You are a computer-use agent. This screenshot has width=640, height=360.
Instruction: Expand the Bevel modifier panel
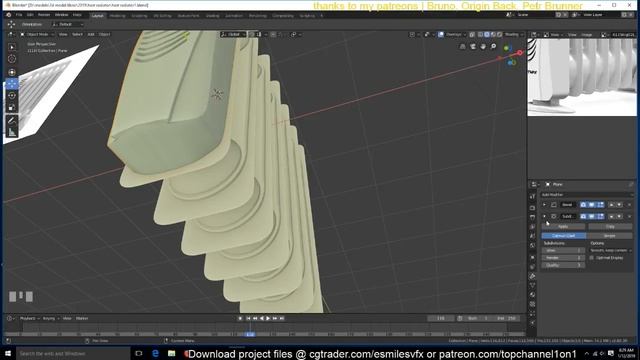pyautogui.click(x=544, y=205)
